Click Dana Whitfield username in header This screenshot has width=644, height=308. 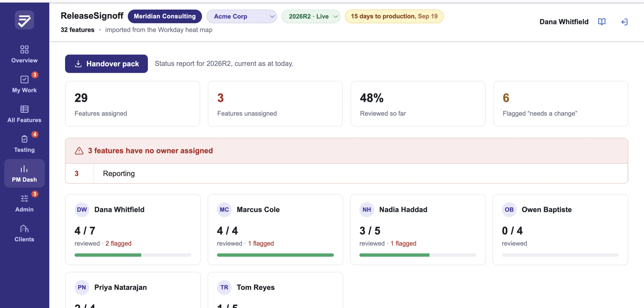coord(564,22)
